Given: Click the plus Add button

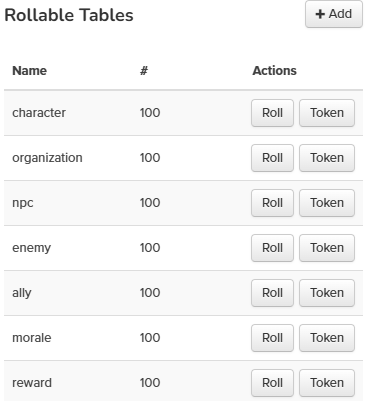Looking at the screenshot, I should click(x=334, y=14).
